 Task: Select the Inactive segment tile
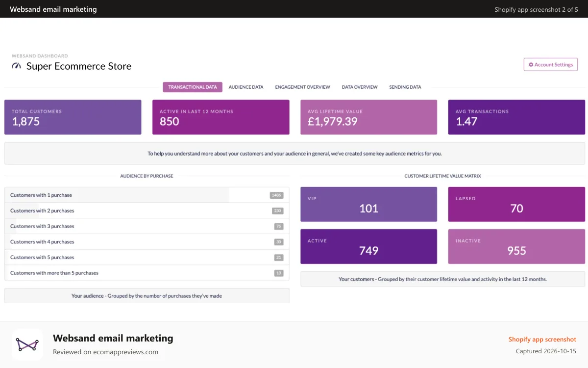tap(516, 246)
